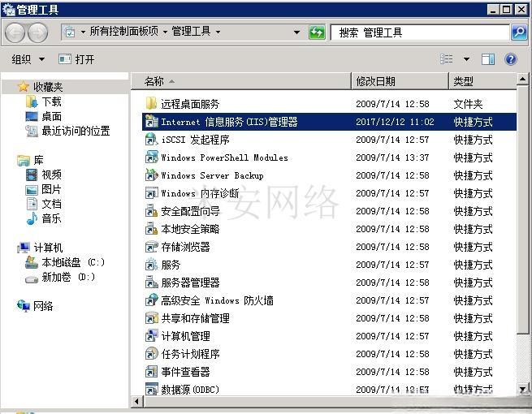Select the 数据源(ODBC) icon

point(151,390)
